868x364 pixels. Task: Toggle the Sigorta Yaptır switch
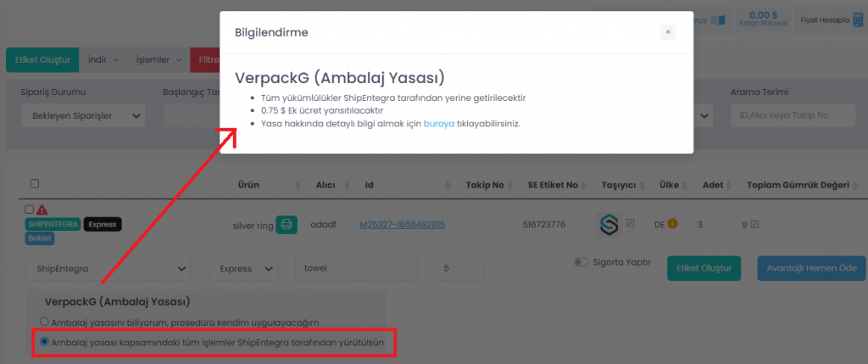[x=581, y=262]
